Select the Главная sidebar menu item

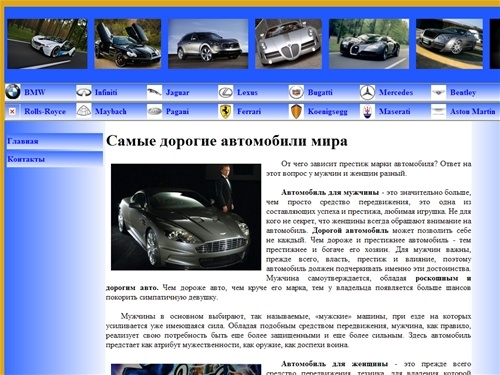click(x=54, y=141)
